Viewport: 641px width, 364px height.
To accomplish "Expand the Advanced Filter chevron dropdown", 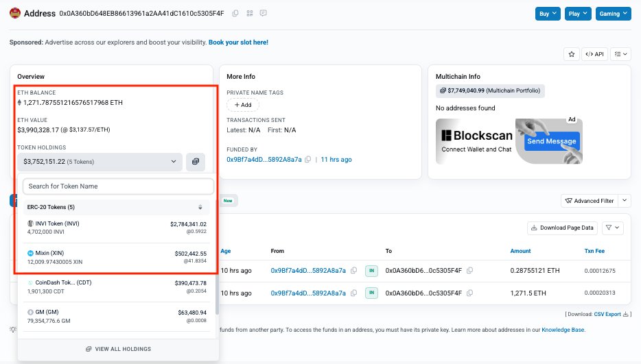I will click(x=625, y=201).
